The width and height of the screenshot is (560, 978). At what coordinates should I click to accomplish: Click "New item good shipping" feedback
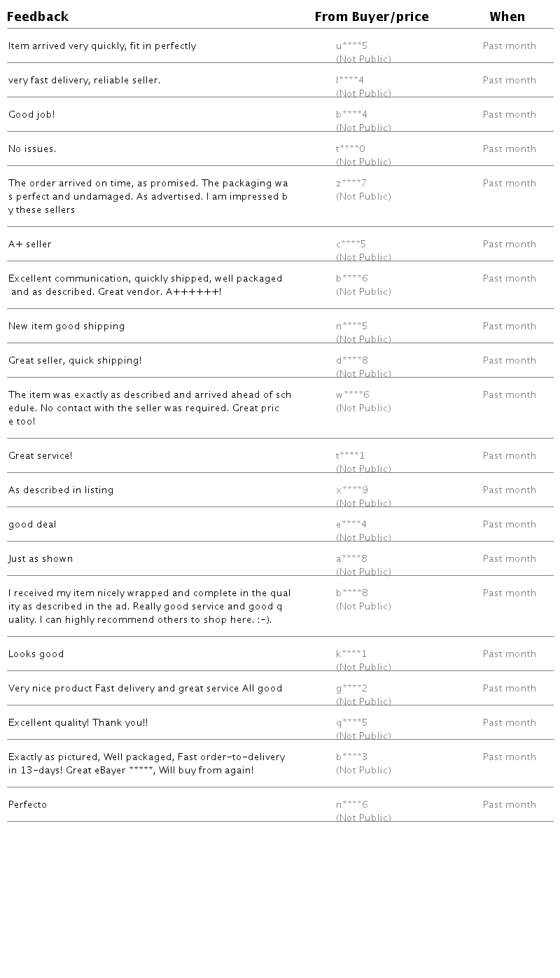point(66,326)
